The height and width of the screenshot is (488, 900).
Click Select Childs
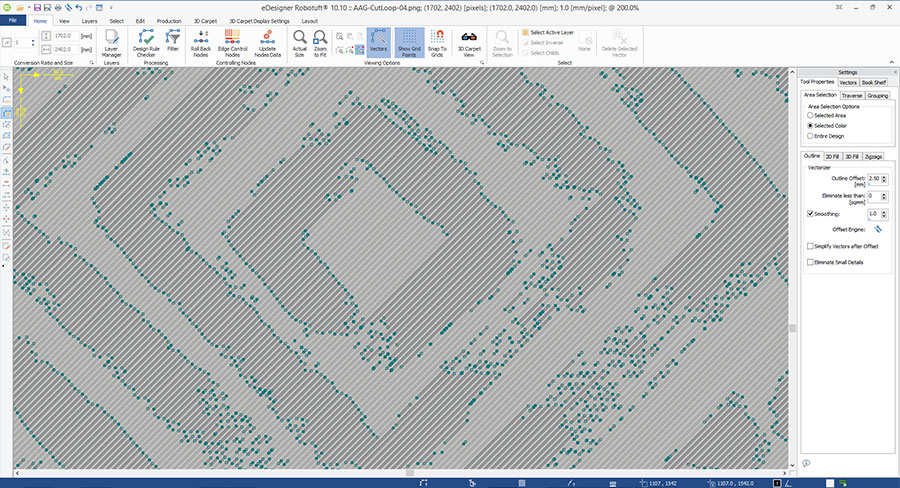(x=540, y=53)
